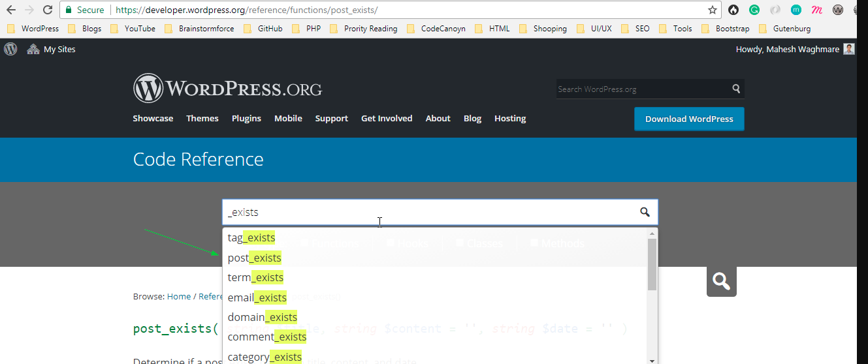The height and width of the screenshot is (364, 868).
Task: Open the GitHub bookmarks folder
Action: 263,29
